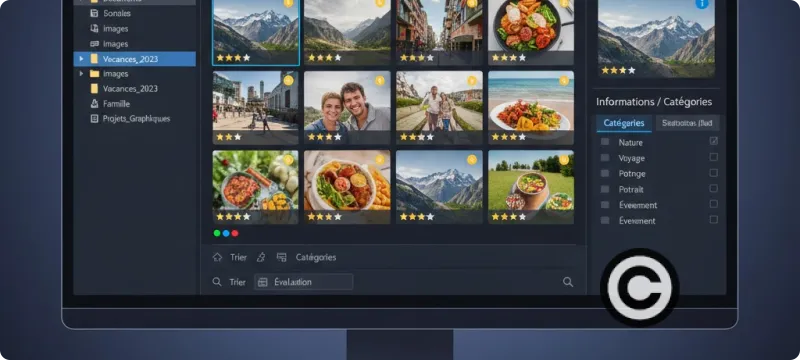The width and height of the screenshot is (800, 360).
Task: Click Trier next to the home icon
Action: click(238, 258)
